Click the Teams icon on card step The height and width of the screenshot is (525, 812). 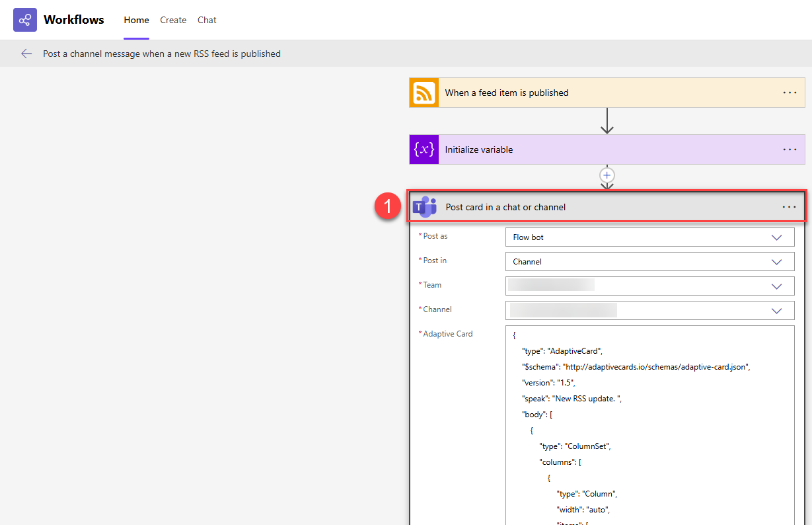[x=425, y=207]
